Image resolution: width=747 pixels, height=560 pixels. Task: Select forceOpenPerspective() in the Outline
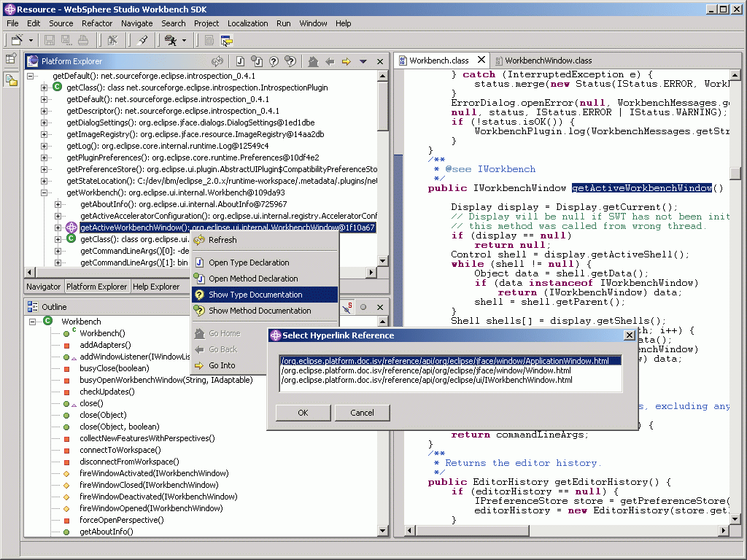(x=122, y=520)
